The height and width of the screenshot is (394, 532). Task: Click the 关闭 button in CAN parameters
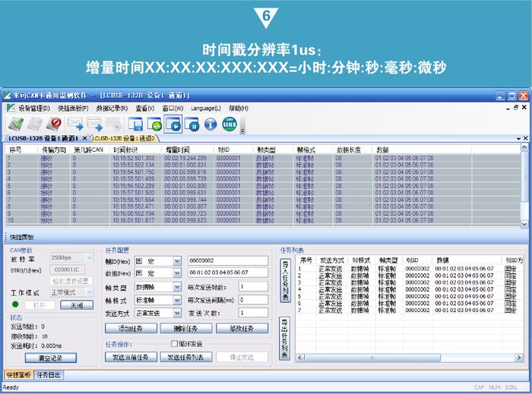(77, 305)
